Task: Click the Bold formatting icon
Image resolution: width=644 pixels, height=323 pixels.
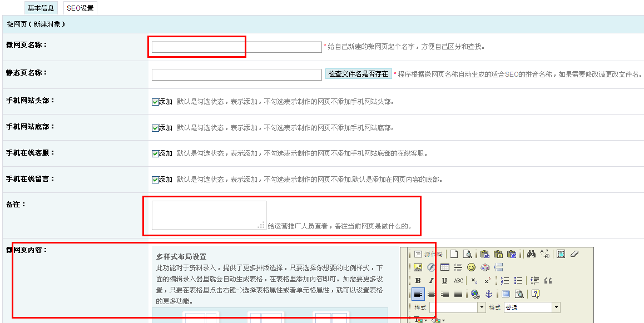Action: pyautogui.click(x=418, y=281)
